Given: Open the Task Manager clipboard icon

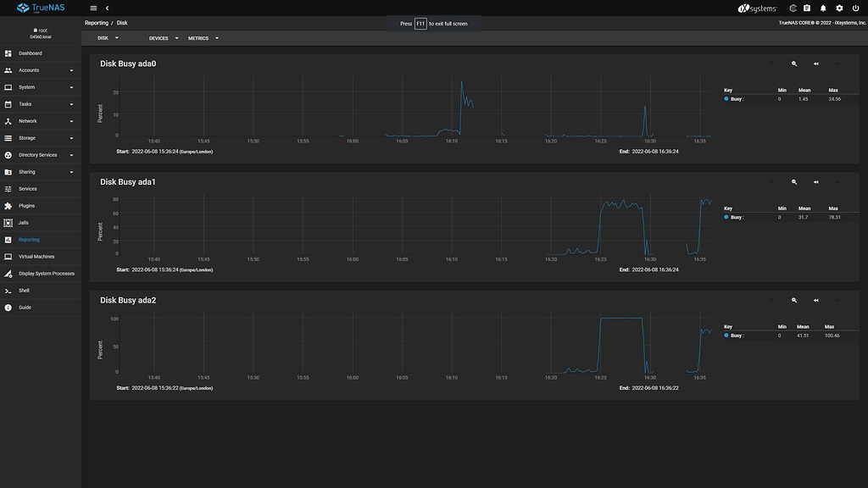Looking at the screenshot, I should pyautogui.click(x=806, y=8).
